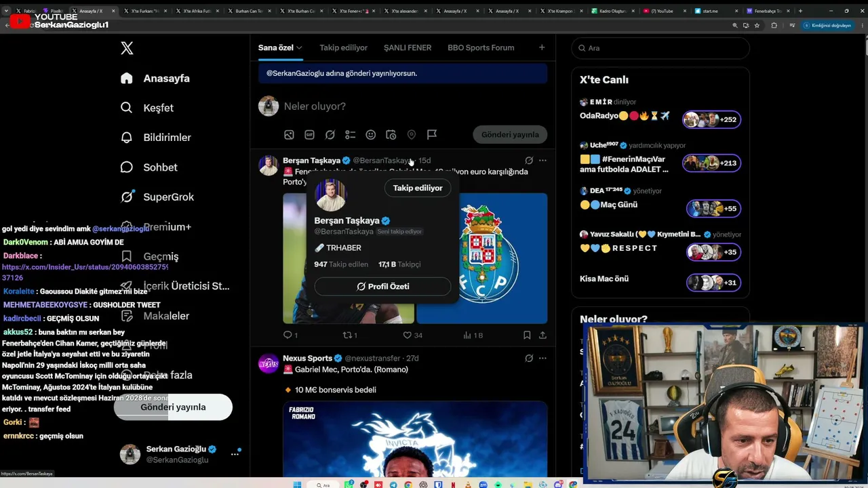Click Profil Özeti button
This screenshot has height=488, width=868.
tap(383, 287)
